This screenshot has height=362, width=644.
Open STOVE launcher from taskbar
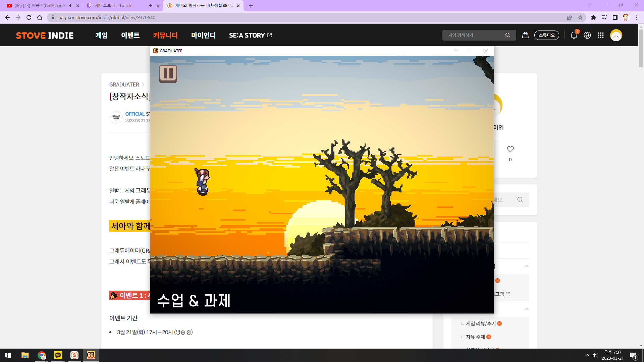74,355
